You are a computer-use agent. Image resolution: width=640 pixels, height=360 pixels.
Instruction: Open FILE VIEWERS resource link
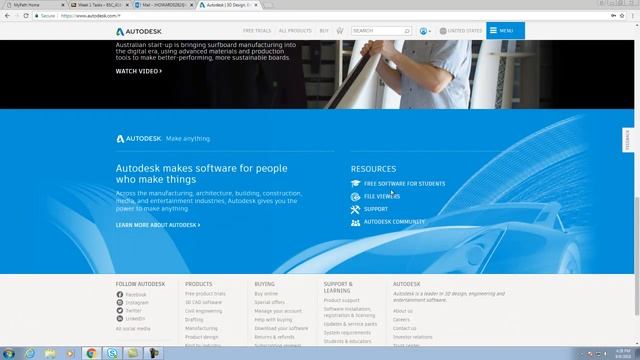point(382,196)
